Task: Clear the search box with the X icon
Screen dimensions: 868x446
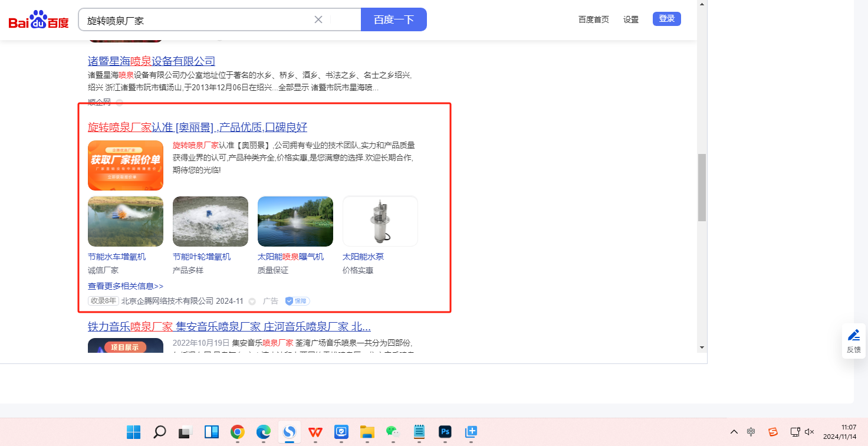Action: point(318,19)
